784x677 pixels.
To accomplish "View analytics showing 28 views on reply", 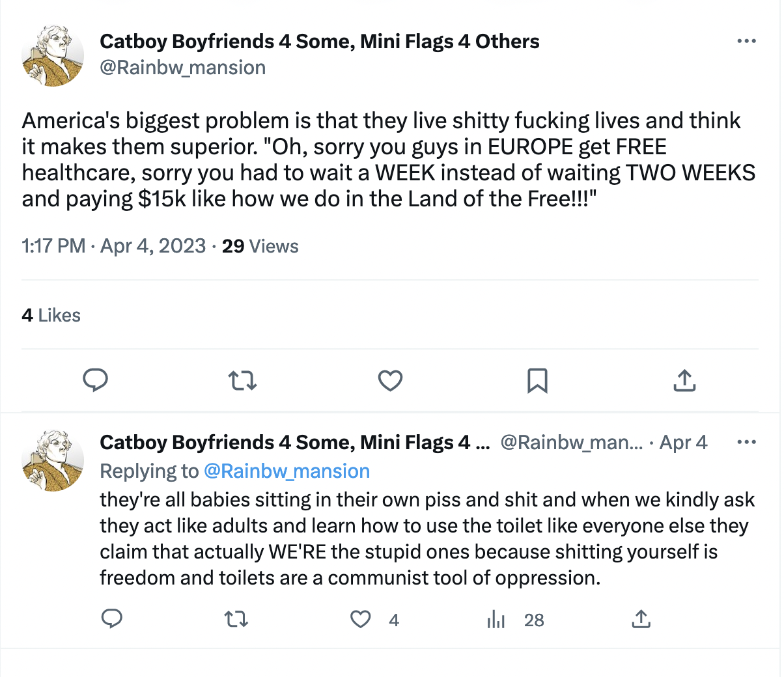I will click(x=497, y=620).
